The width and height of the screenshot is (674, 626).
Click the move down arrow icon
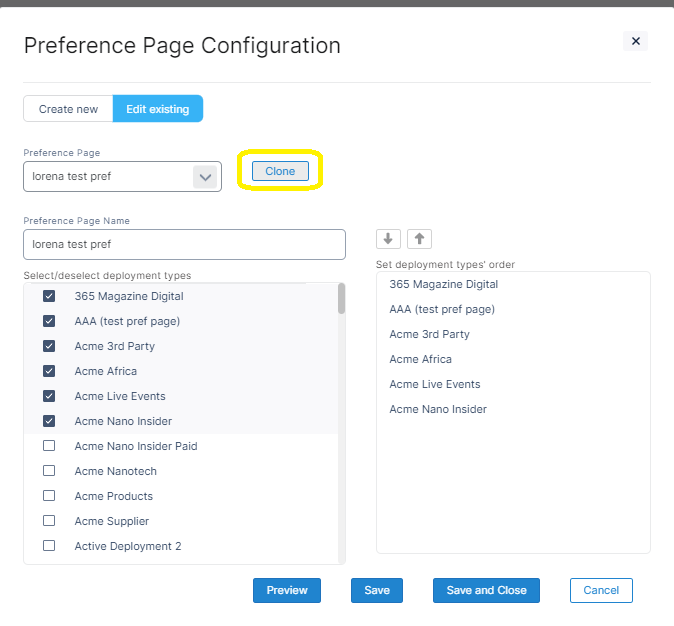388,239
